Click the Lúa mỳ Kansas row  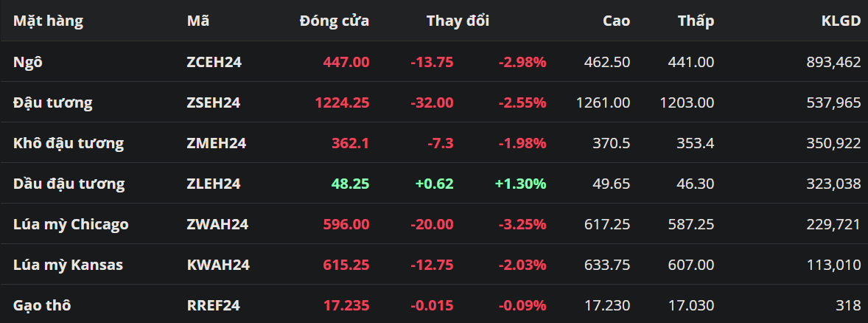tap(68, 265)
